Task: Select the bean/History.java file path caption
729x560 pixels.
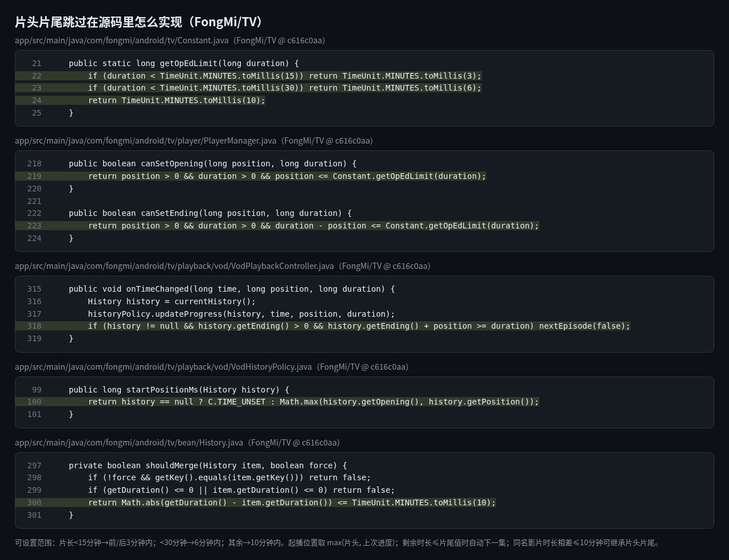Action: pos(177,443)
